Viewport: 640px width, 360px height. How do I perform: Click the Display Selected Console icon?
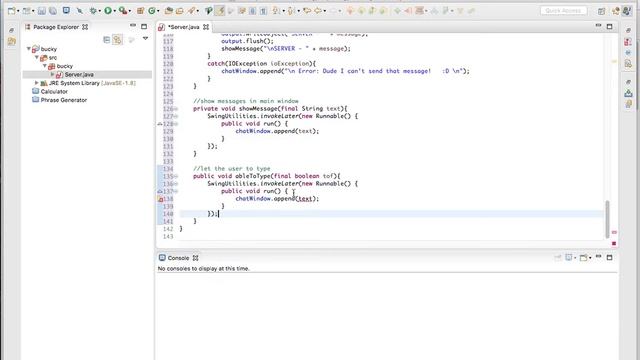click(569, 258)
